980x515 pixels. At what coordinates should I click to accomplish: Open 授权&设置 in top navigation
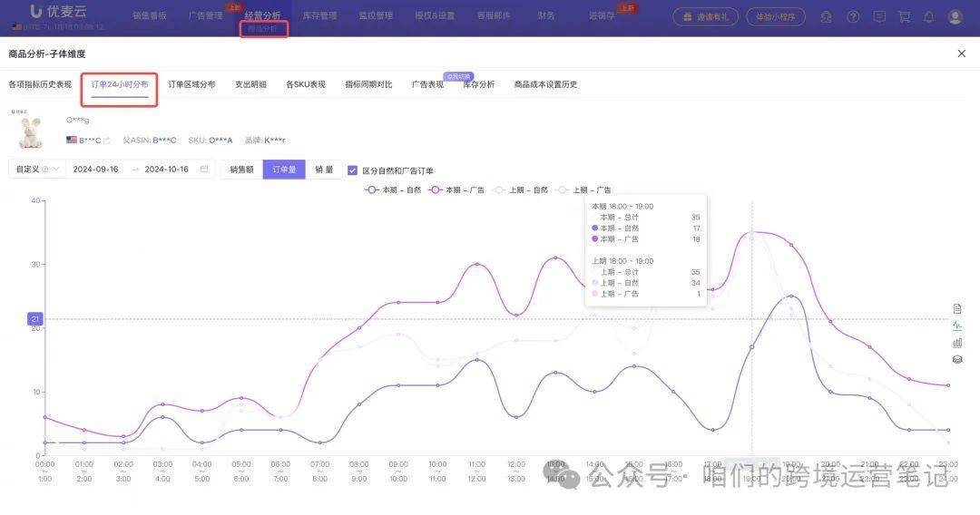(435, 15)
